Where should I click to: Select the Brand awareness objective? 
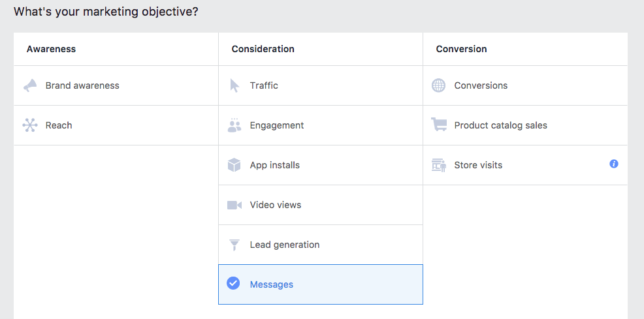pos(82,85)
